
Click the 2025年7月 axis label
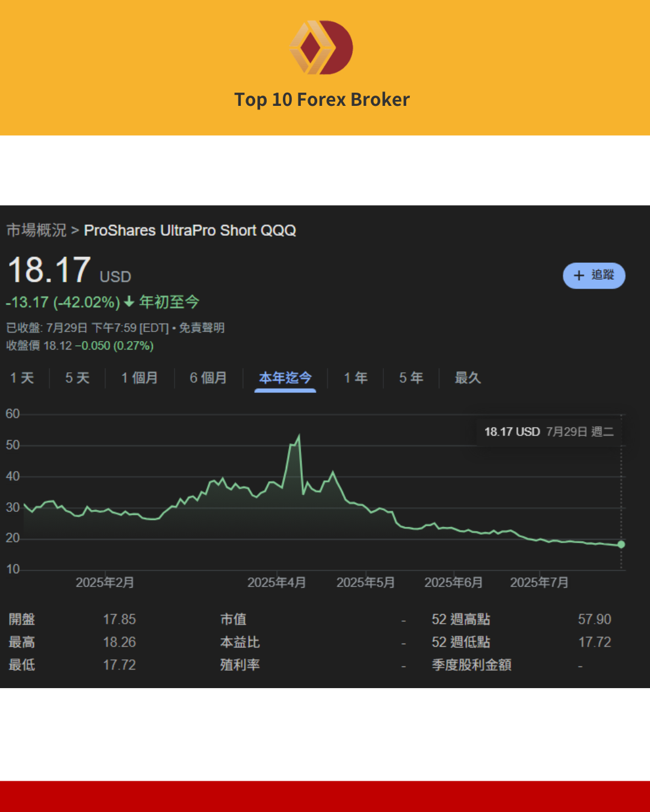539,582
